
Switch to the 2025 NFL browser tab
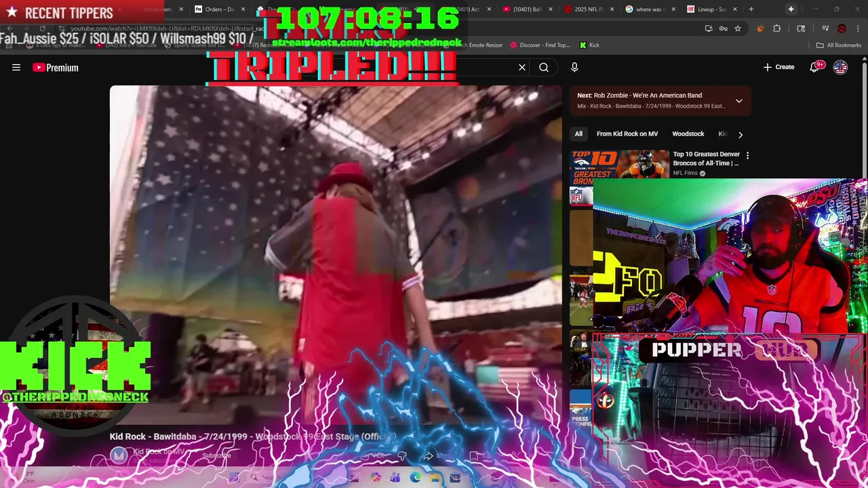(589, 9)
